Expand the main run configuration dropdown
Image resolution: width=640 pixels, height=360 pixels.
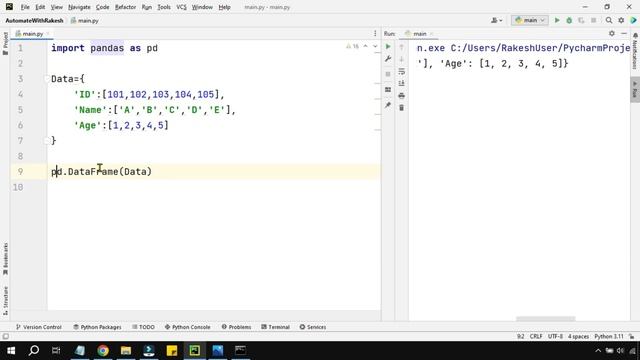pos(530,20)
